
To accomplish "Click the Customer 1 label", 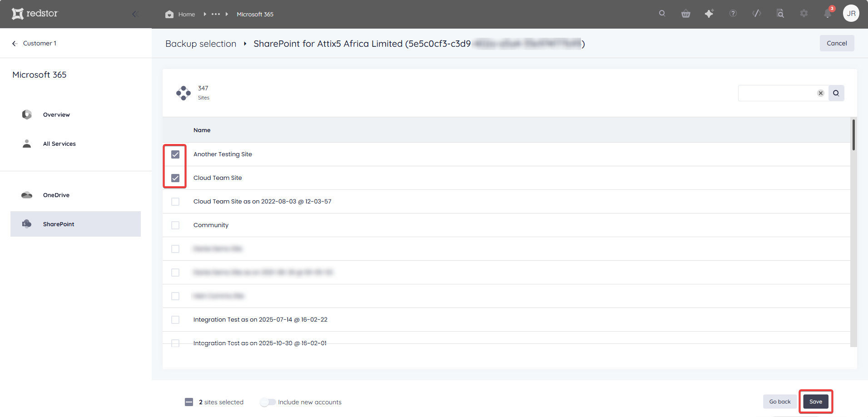I will 40,43.
